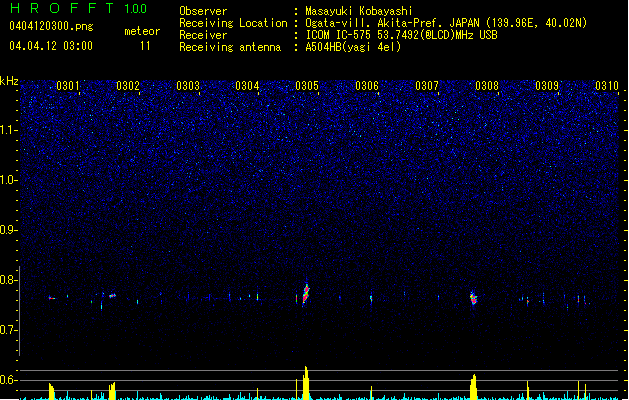
Task: Click the 0.8 kHz axis label
Action: click(x=9, y=280)
